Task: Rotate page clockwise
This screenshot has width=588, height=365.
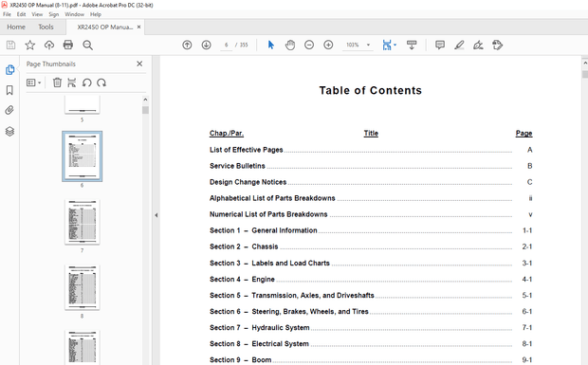Action: [101, 82]
